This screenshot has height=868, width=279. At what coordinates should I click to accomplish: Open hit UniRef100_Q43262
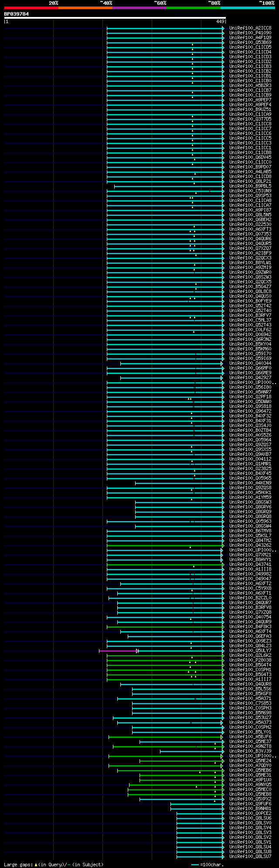click(x=250, y=545)
